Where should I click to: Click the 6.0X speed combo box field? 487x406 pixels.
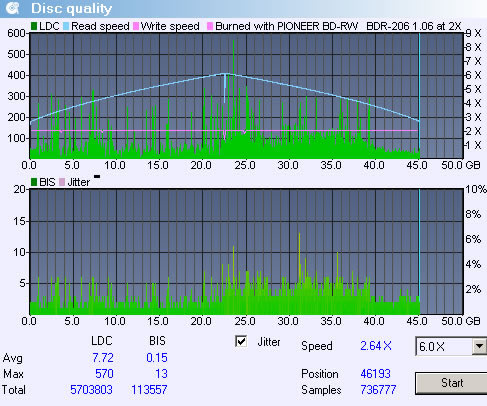coord(451,347)
